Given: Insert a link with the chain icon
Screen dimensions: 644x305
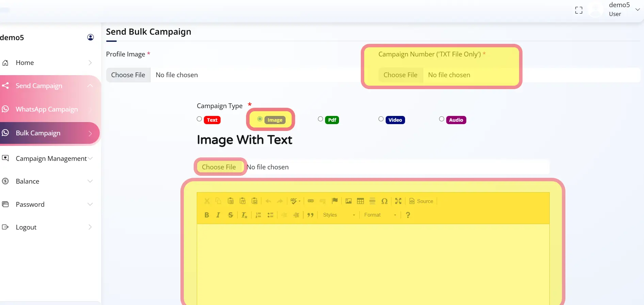Looking at the screenshot, I should [x=310, y=201].
